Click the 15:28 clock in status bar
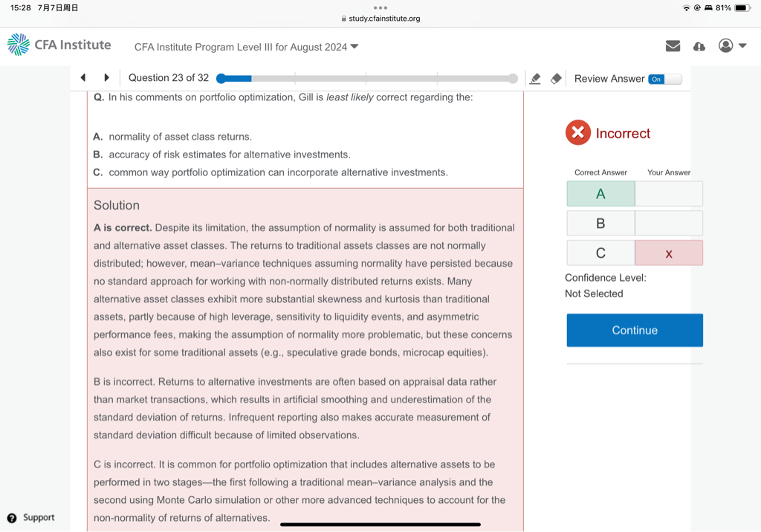 tap(20, 7)
